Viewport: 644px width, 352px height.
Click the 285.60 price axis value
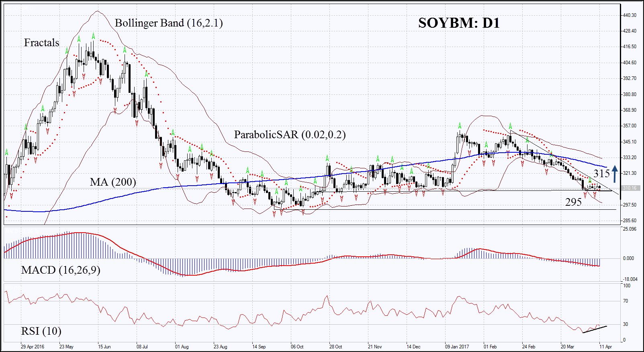[630, 221]
